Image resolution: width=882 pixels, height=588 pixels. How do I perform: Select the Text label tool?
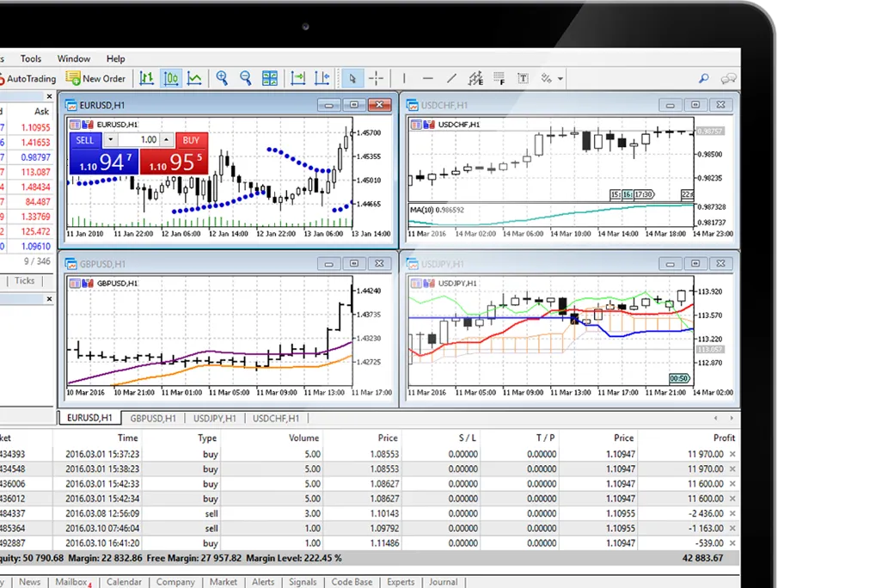point(524,79)
